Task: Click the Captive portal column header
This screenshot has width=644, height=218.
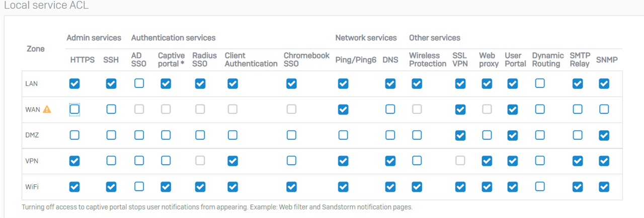Action: tap(172, 59)
